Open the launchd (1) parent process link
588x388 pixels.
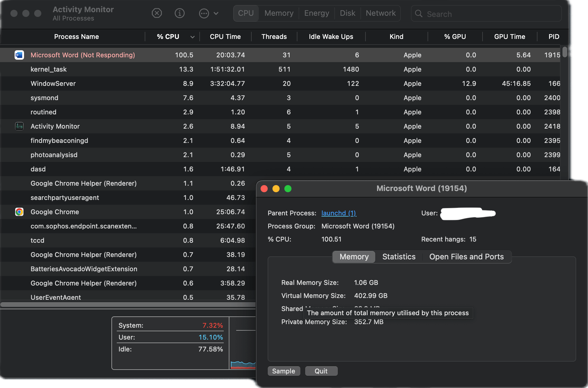coord(339,213)
